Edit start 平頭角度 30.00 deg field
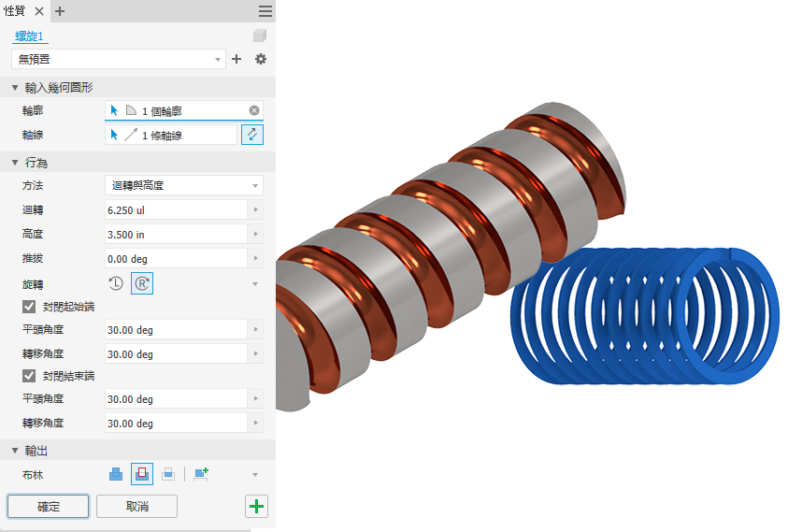Image resolution: width=788 pixels, height=532 pixels. (x=176, y=330)
